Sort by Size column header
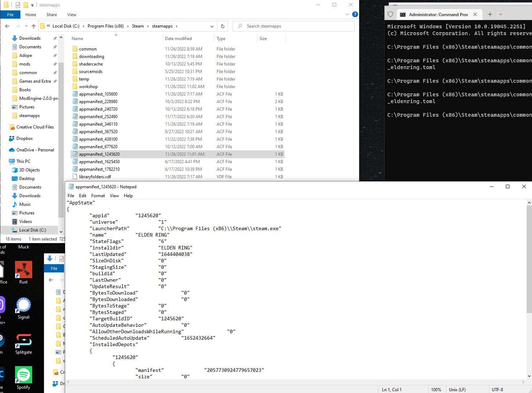Screen dimensions: 532x393 [263, 39]
